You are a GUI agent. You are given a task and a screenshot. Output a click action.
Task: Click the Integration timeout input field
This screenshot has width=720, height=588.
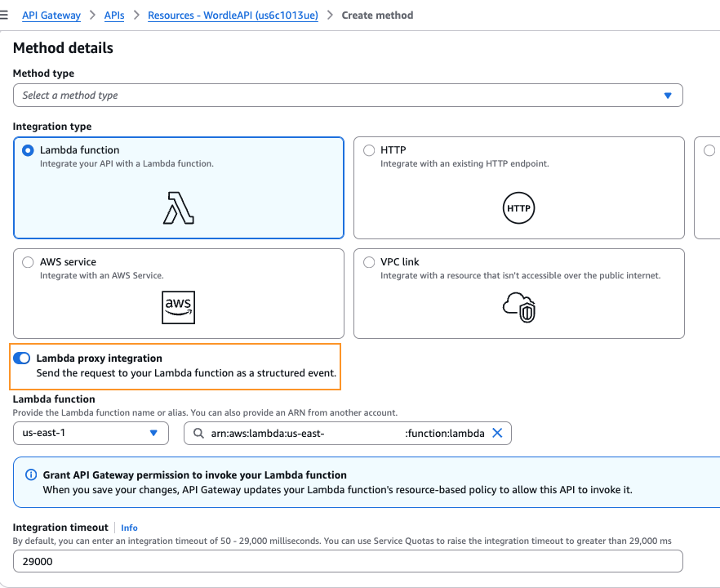click(348, 561)
